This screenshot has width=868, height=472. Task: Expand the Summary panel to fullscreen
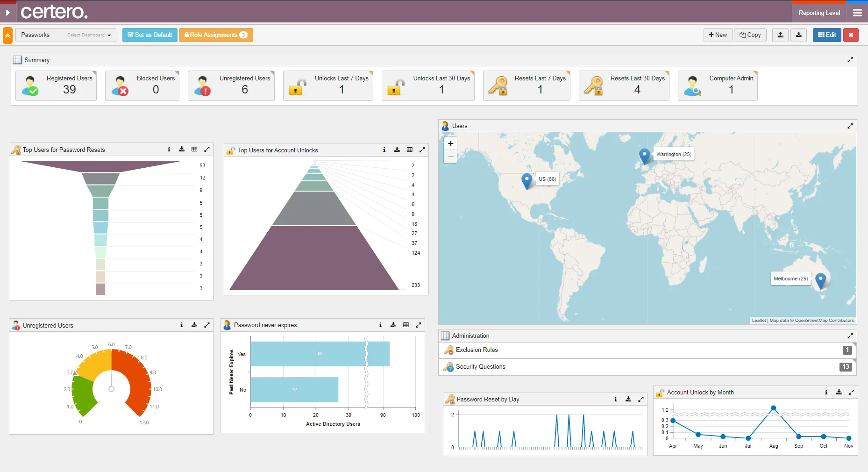(x=850, y=60)
